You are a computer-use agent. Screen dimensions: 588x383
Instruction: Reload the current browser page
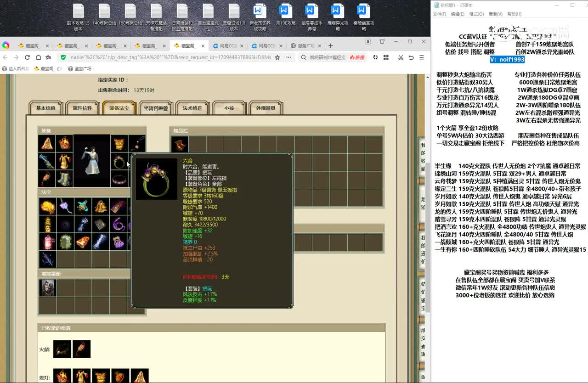pyautogui.click(x=27, y=57)
